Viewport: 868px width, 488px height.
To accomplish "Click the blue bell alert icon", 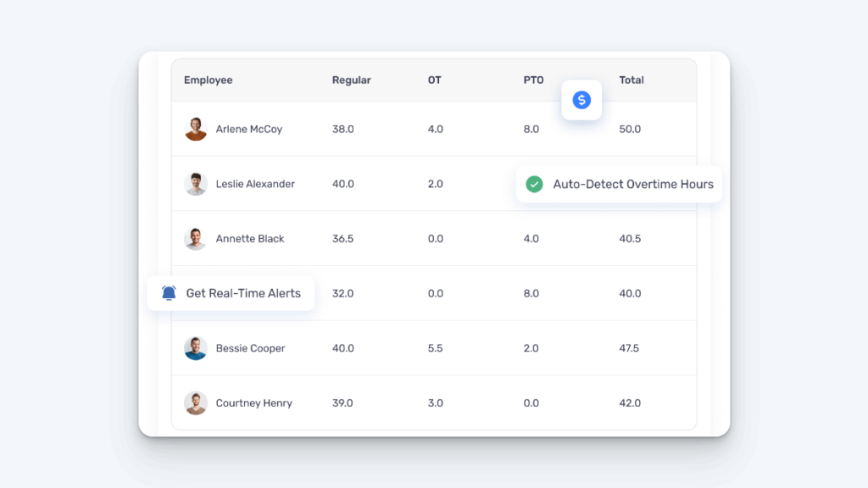I will [169, 293].
